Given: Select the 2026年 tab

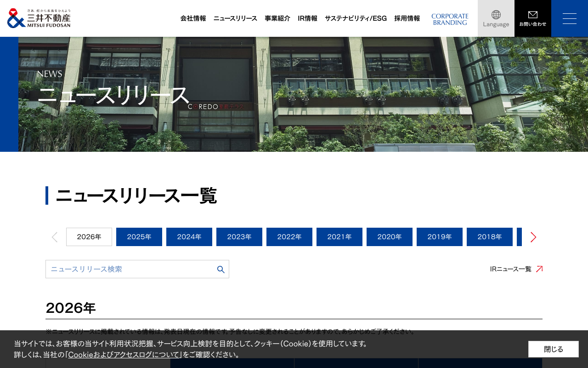Looking at the screenshot, I should tap(89, 237).
